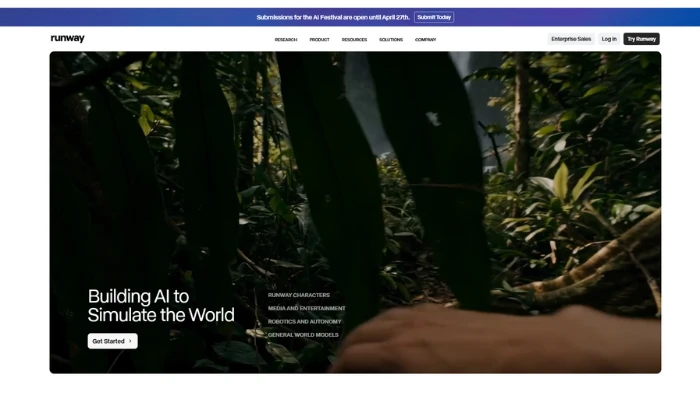
Task: Open the Runway Characters link
Action: tap(298, 295)
